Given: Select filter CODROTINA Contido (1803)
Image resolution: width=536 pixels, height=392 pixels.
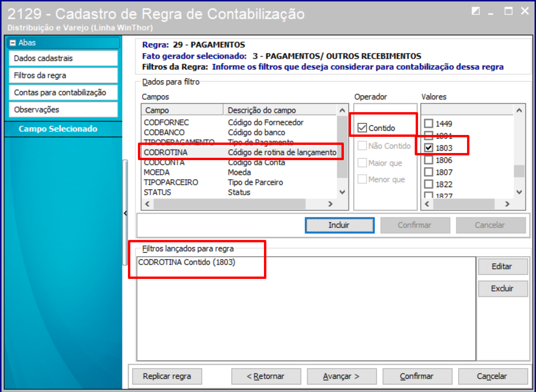Looking at the screenshot, I should click(186, 262).
